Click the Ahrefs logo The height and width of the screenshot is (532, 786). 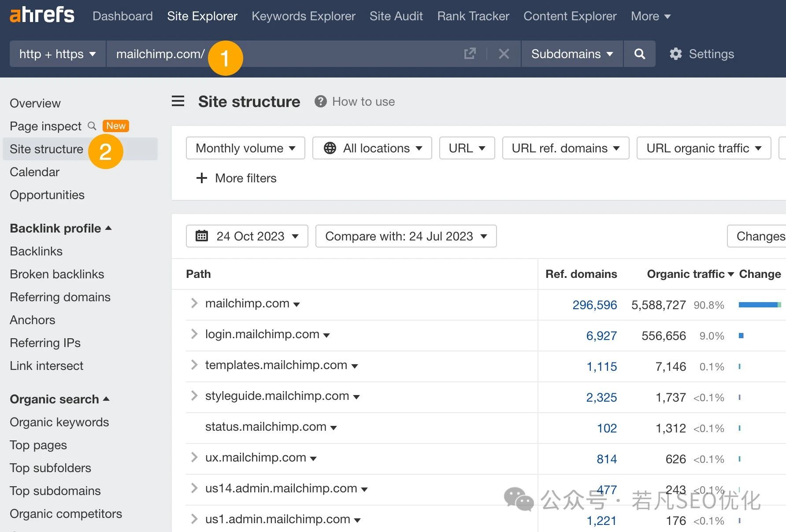42,15
